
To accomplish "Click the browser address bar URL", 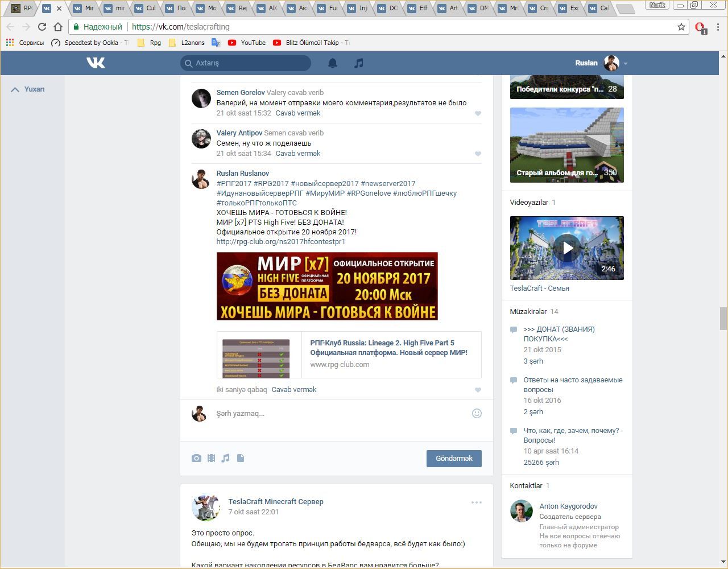I will 181,27.
